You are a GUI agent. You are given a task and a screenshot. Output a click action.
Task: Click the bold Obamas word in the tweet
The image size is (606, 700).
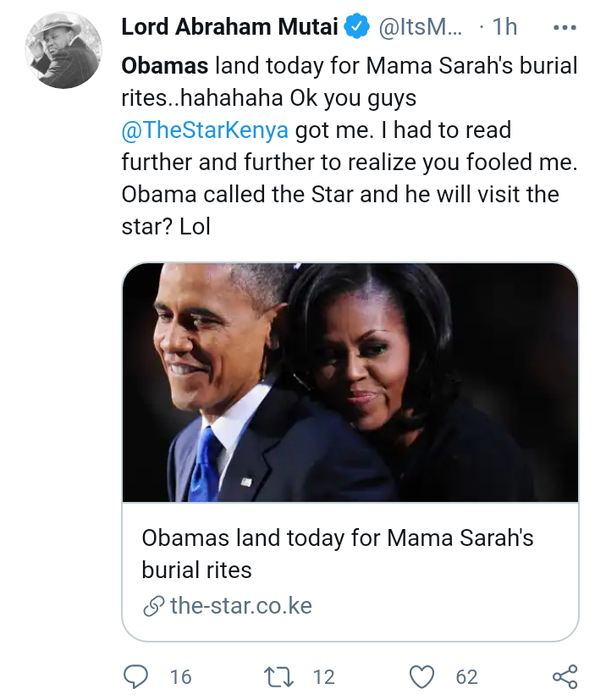(x=165, y=66)
